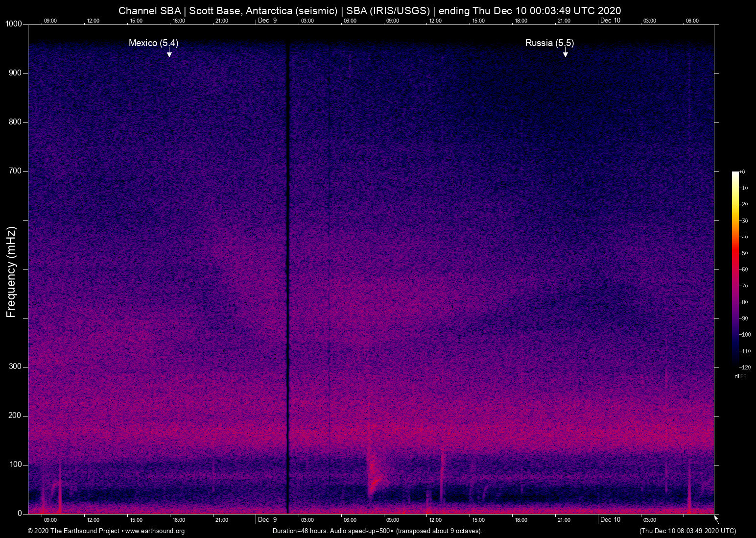Click the Frequency (mHz) axis label

(11, 272)
